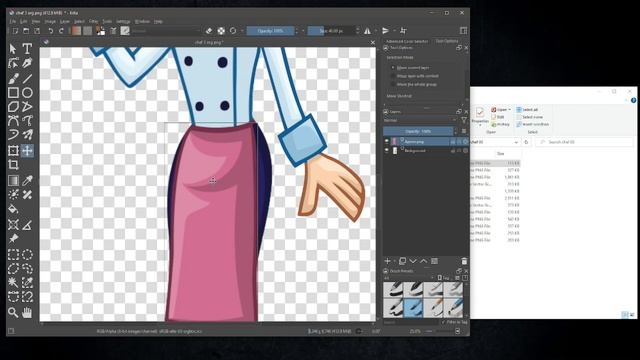Expand the Add Layer arrow dropdown
The width and height of the screenshot is (640, 360).
[394, 261]
